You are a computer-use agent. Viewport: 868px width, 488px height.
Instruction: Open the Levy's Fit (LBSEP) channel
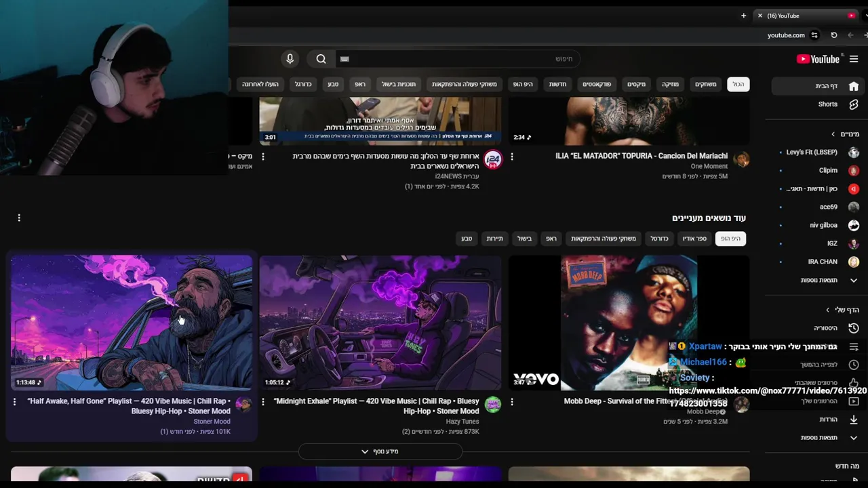click(x=817, y=152)
